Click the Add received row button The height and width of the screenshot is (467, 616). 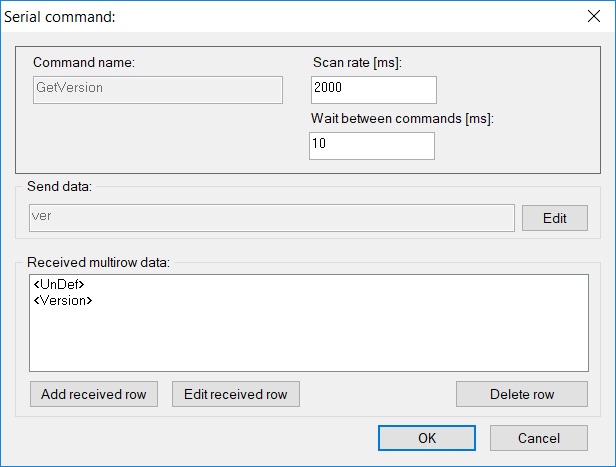(94, 394)
